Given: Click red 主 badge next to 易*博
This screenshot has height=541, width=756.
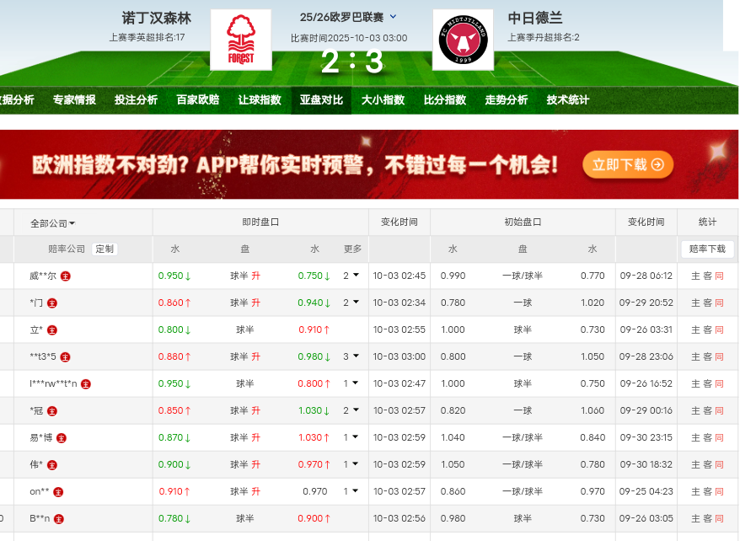Looking at the screenshot, I should coord(61,437).
